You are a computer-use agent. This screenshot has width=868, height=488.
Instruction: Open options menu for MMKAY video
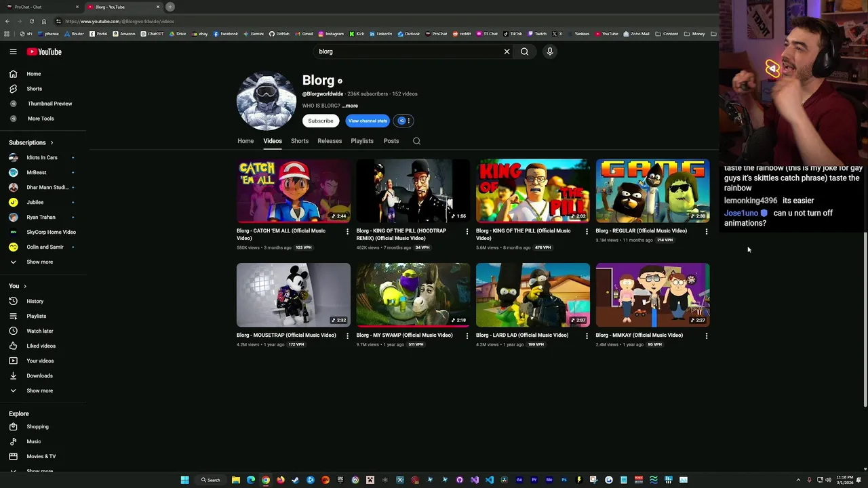[707, 336]
